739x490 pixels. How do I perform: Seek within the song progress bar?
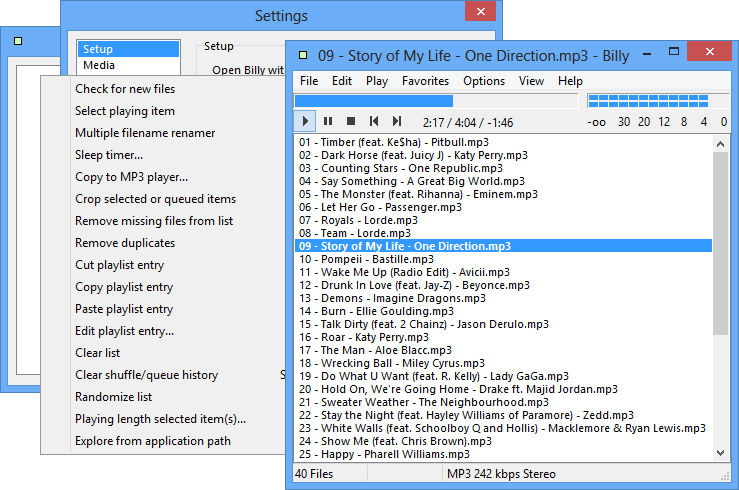coord(436,101)
